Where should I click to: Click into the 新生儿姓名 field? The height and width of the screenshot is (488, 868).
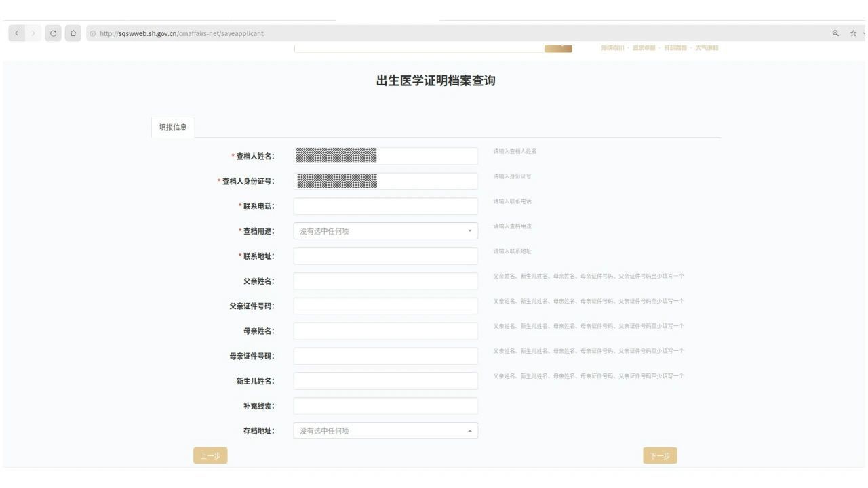coord(385,381)
